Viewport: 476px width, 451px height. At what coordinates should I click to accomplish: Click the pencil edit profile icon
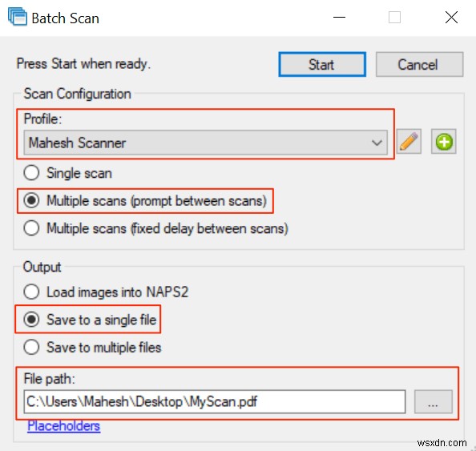[x=409, y=142]
